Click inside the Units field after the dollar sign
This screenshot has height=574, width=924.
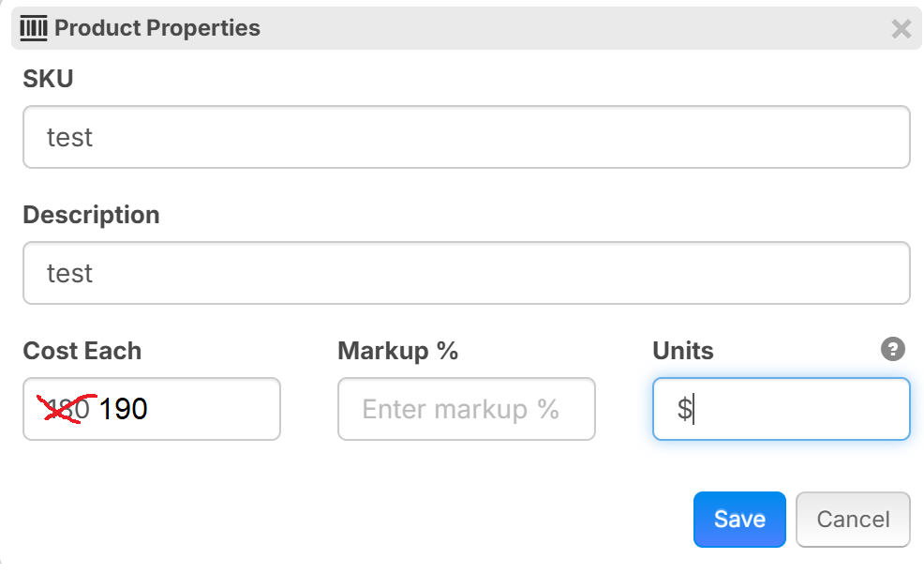pos(797,409)
